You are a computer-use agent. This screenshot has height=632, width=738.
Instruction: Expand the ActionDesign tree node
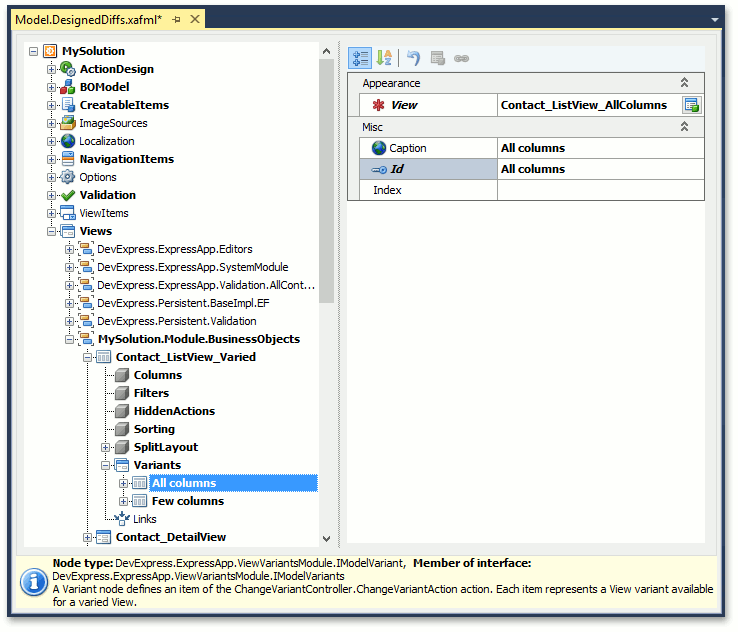click(x=51, y=69)
